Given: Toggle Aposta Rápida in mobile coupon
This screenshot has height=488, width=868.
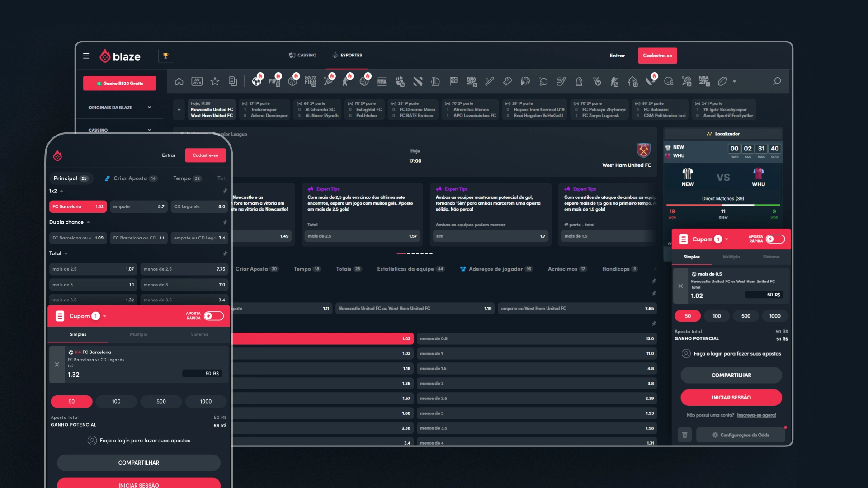Looking at the screenshot, I should point(213,316).
